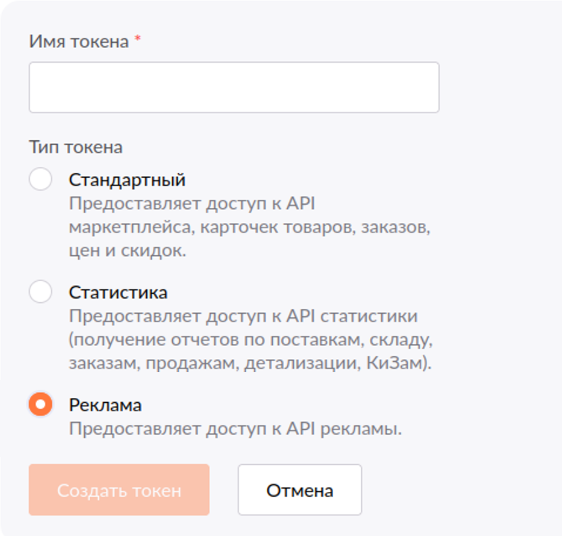Click the Реклама option title text
This screenshot has width=562, height=536.
(105, 405)
